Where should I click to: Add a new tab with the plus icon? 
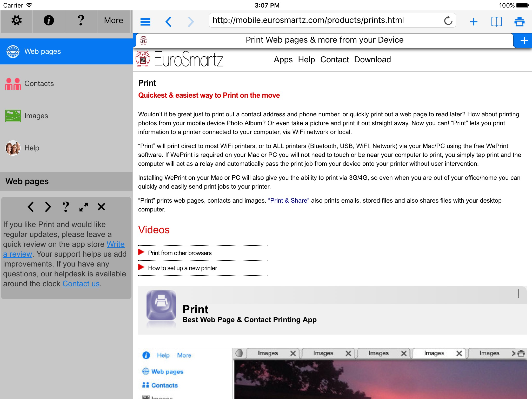pyautogui.click(x=474, y=22)
